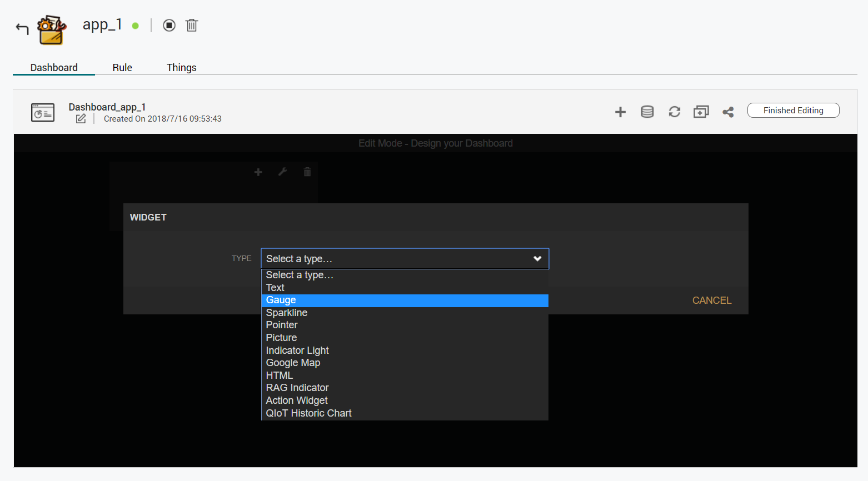Add a pane with the plus icon

coord(620,112)
